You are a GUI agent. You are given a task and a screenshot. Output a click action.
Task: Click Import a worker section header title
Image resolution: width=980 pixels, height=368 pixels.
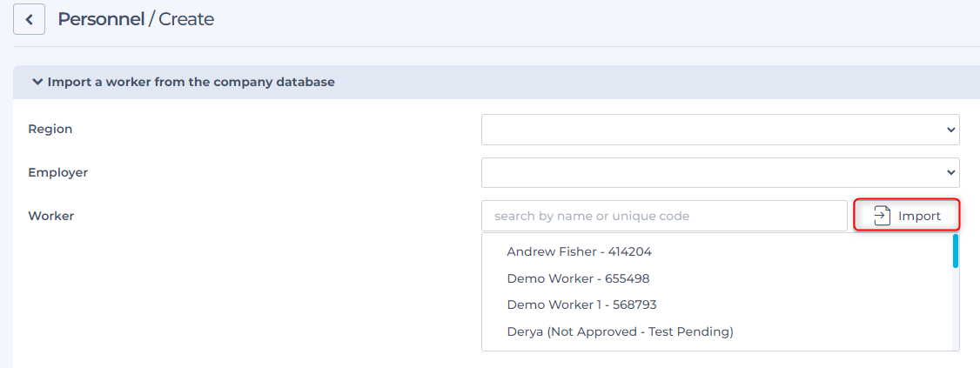[191, 82]
